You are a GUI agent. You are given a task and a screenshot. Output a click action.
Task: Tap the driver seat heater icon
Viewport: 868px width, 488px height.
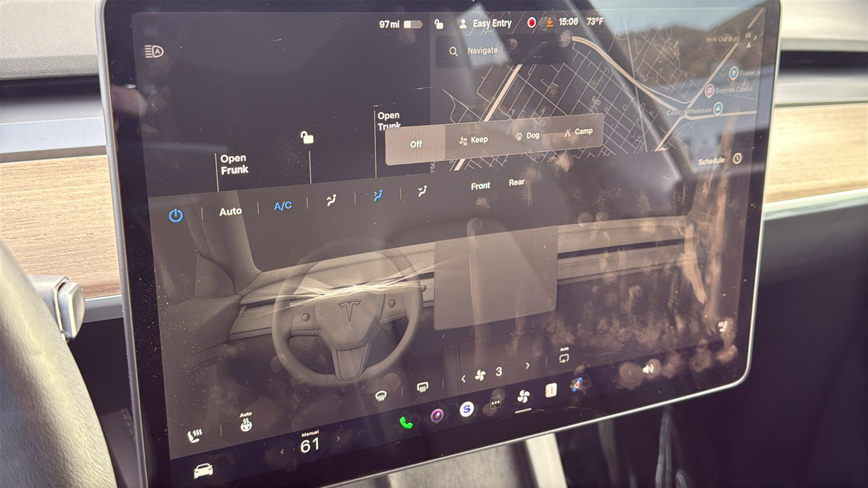pyautogui.click(x=195, y=435)
